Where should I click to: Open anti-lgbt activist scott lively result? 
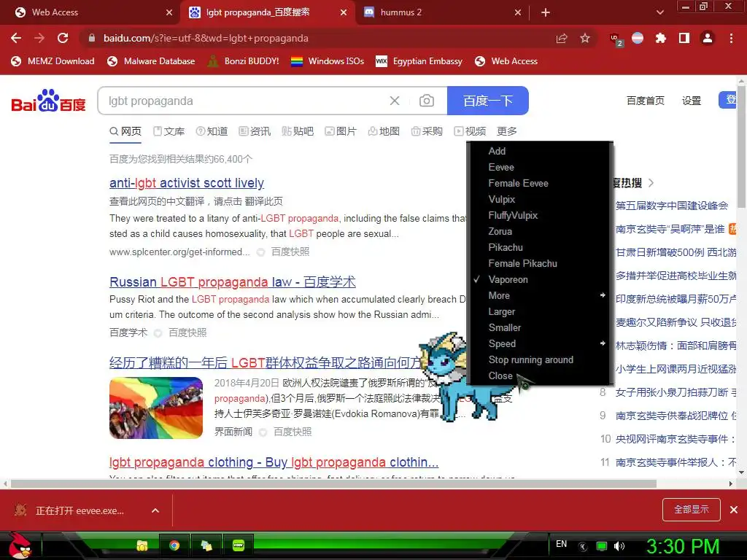186,183
